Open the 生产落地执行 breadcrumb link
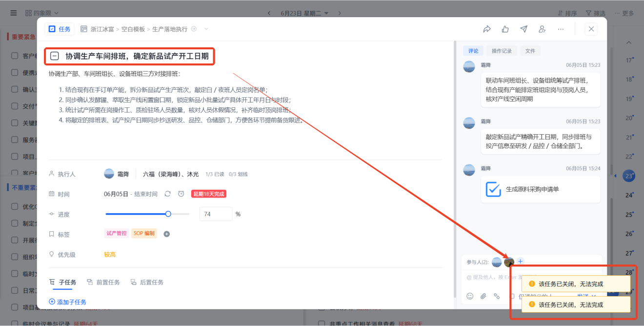Image resolution: width=644 pixels, height=326 pixels. pyautogui.click(x=170, y=29)
